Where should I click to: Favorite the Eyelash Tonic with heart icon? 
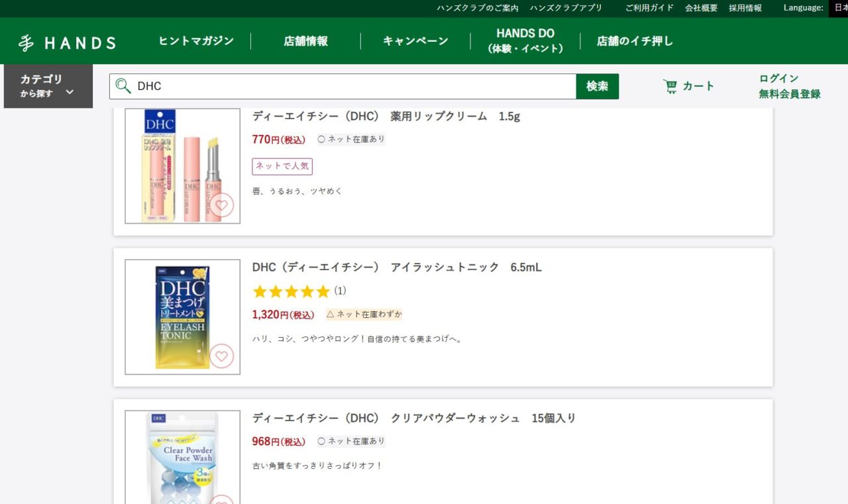coord(221,356)
